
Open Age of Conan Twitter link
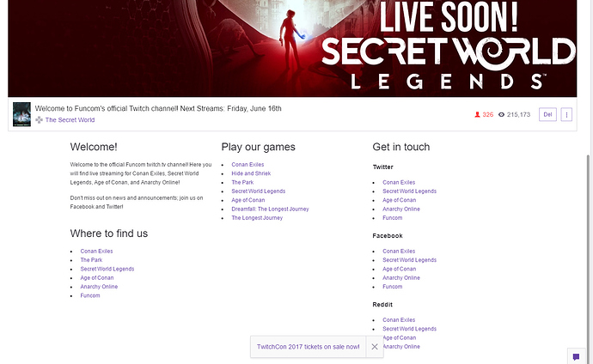(399, 200)
